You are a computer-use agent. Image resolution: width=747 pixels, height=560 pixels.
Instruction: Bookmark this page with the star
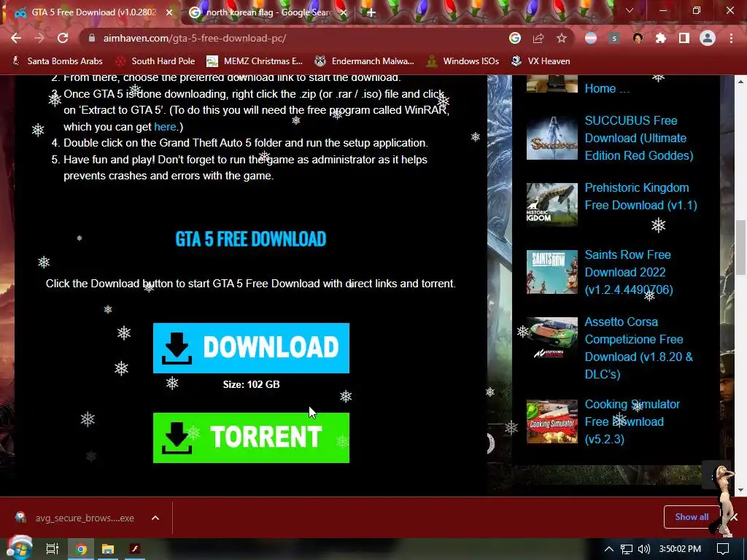click(562, 38)
